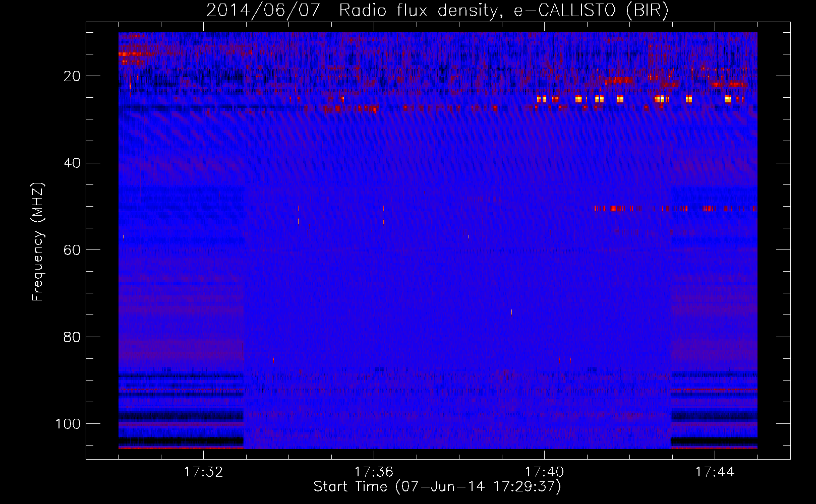Click the plot title "Radio flux density, e-CALLISTO (BIR)"
The height and width of the screenshot is (504, 816).
(504, 10)
